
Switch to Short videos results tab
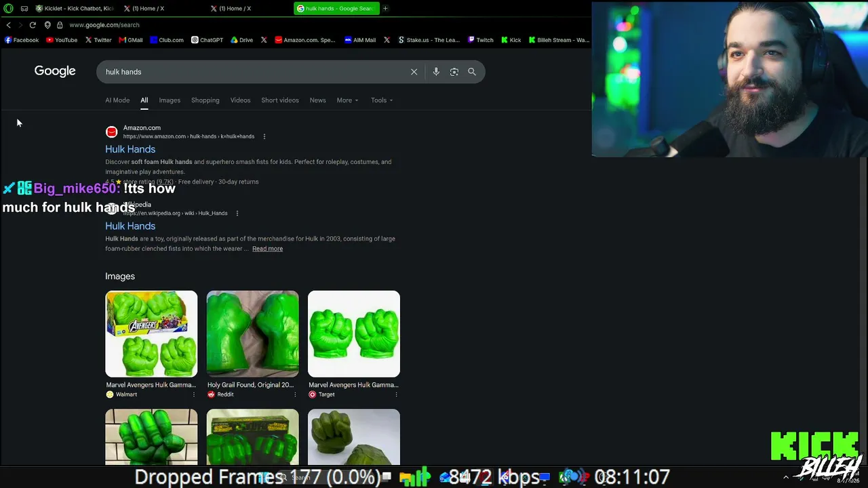(x=280, y=100)
